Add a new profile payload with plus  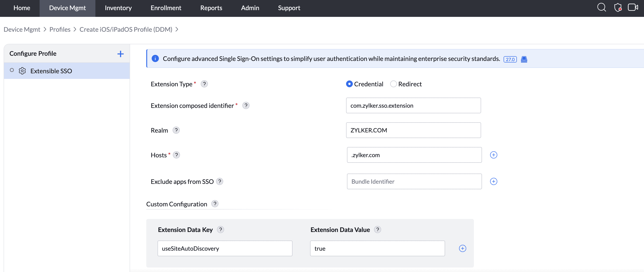click(x=121, y=54)
